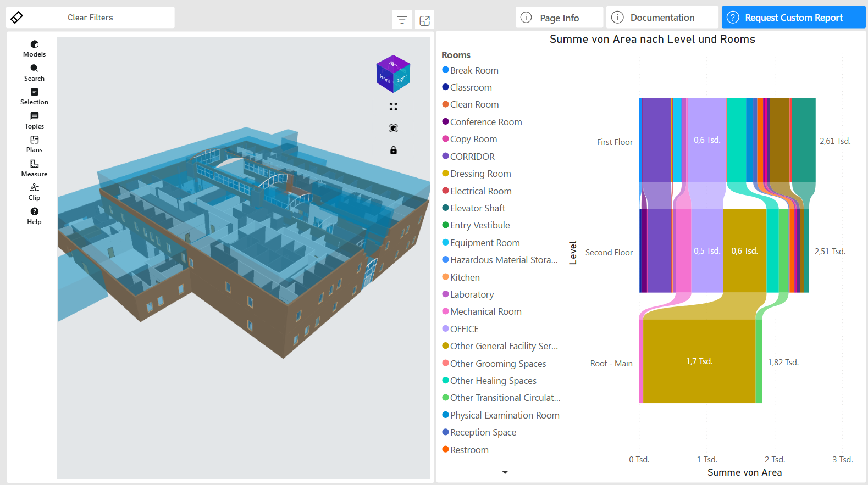This screenshot has width=868, height=485.
Task: Select Clean Room legend swatch
Action: (446, 104)
